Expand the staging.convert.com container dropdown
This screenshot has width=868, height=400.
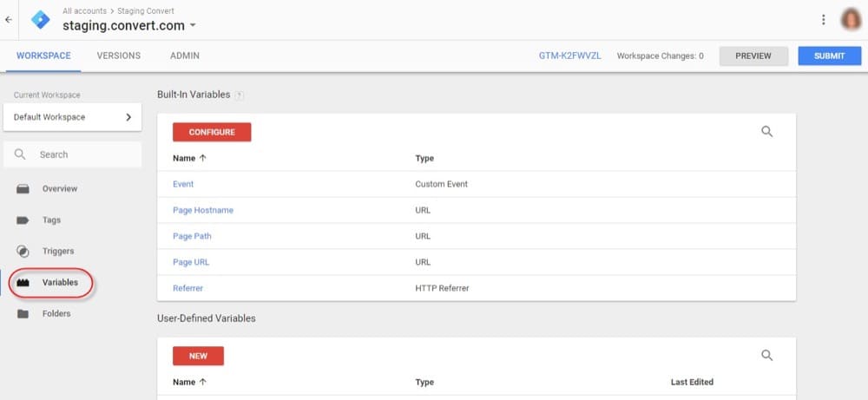193,26
